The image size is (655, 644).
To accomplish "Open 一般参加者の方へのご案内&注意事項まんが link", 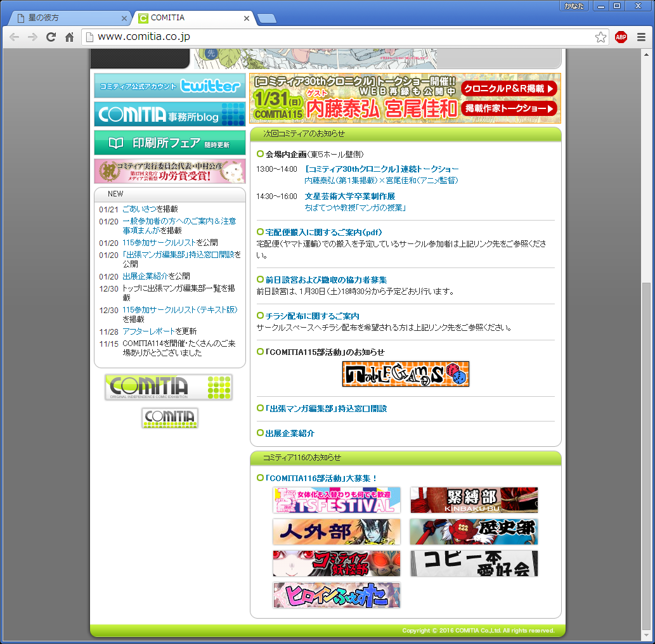I will click(179, 226).
